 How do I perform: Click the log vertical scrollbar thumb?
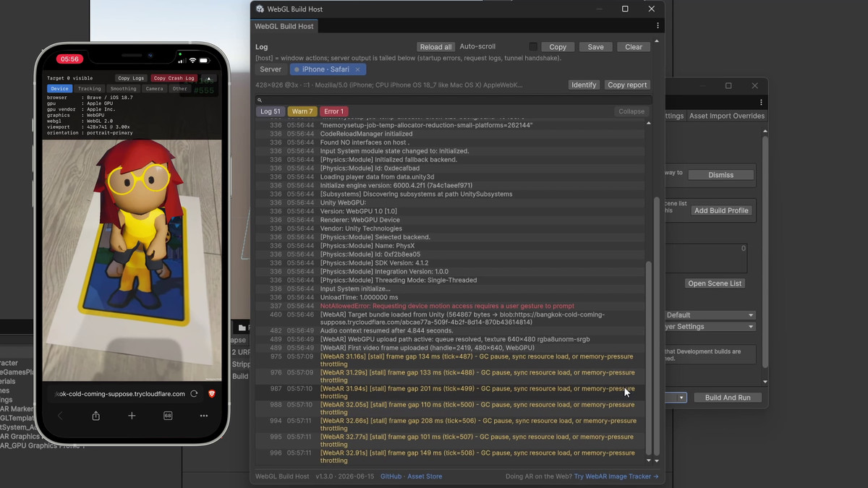click(x=648, y=358)
